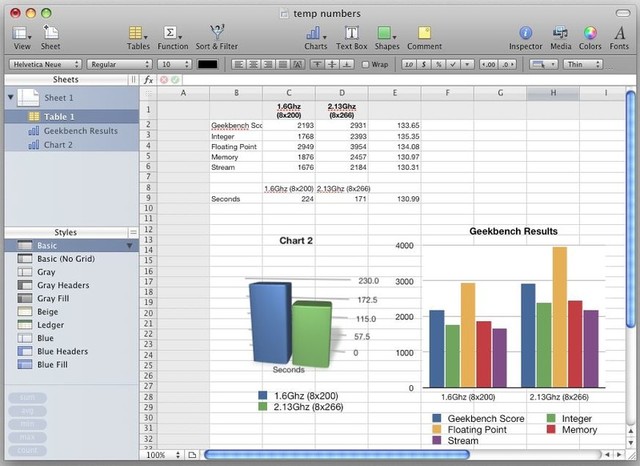Select column H header

click(x=553, y=93)
